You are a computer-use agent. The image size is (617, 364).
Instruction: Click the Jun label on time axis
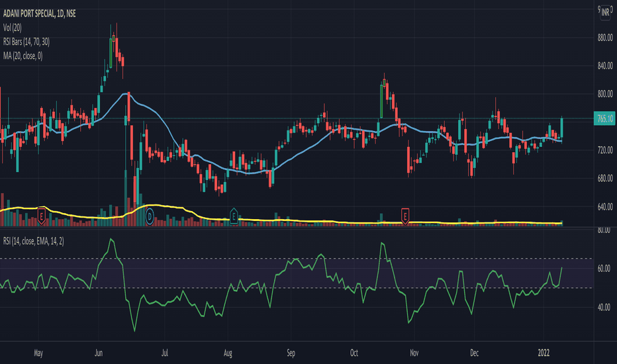pyautogui.click(x=99, y=353)
